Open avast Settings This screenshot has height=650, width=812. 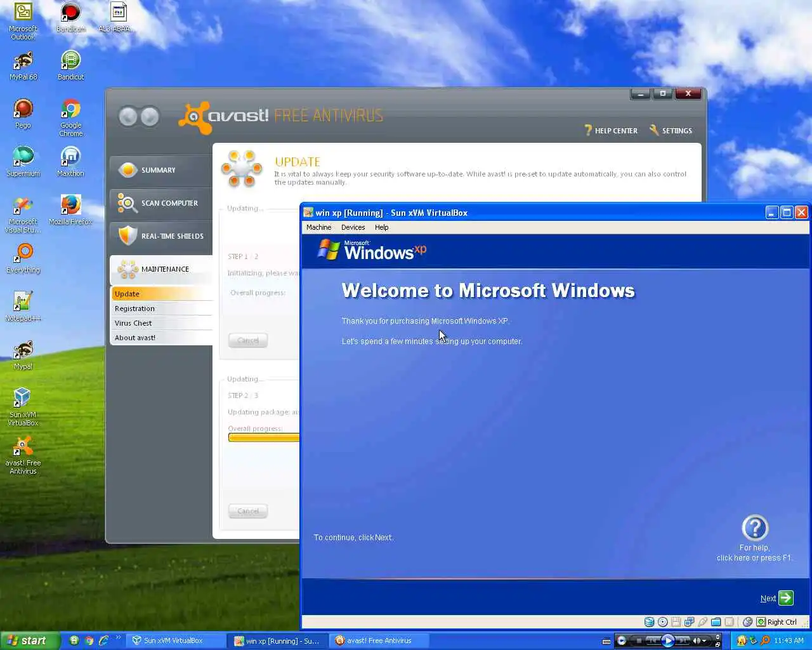coord(671,130)
